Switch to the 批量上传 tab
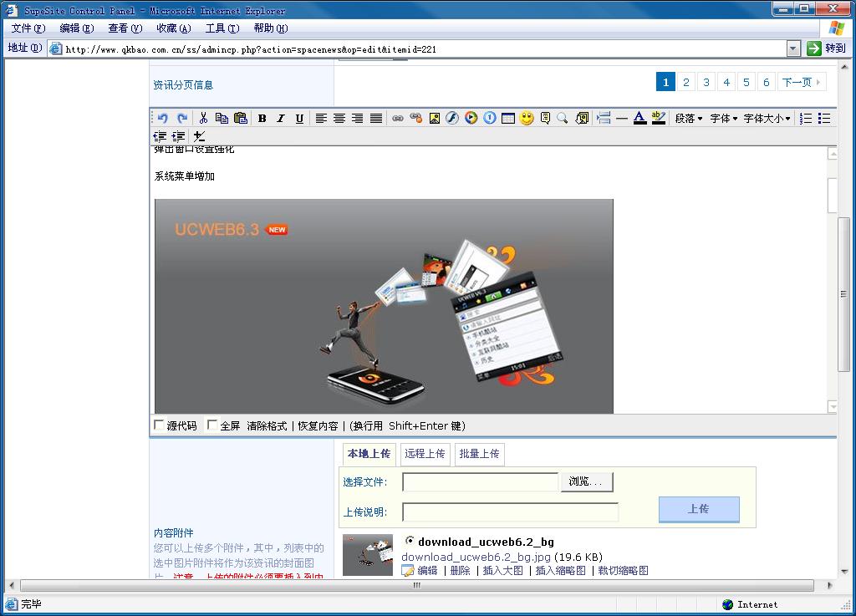 (x=479, y=454)
